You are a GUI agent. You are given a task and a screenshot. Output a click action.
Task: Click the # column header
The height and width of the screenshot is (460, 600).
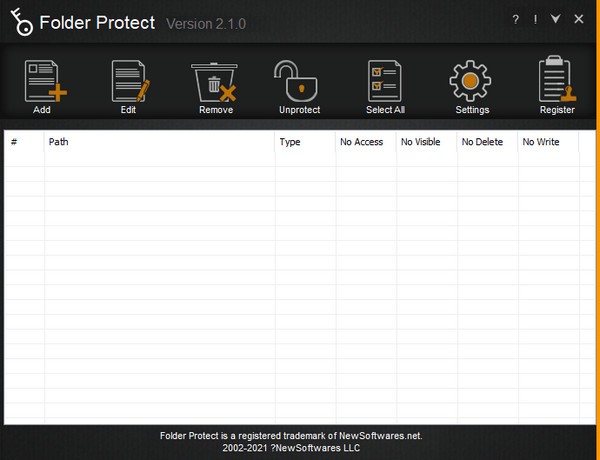24,142
